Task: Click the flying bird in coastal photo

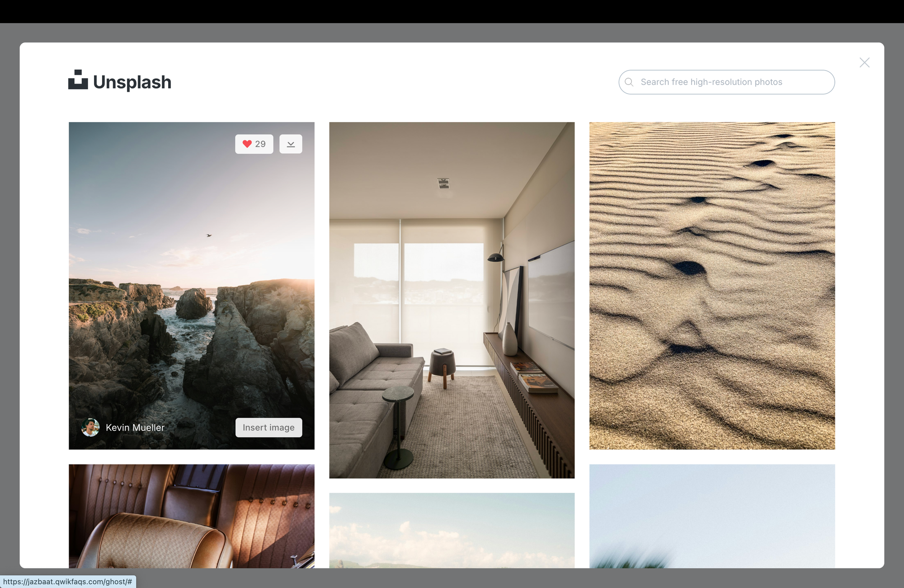Action: tap(209, 235)
